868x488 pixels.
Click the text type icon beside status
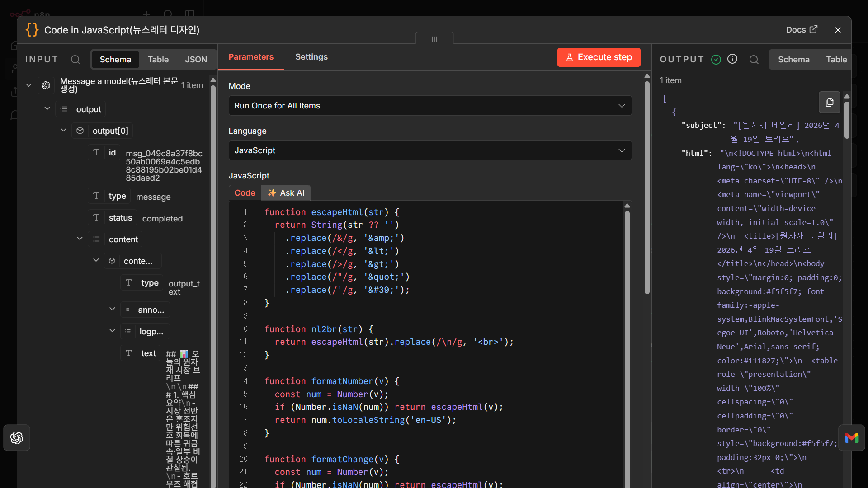pyautogui.click(x=96, y=218)
